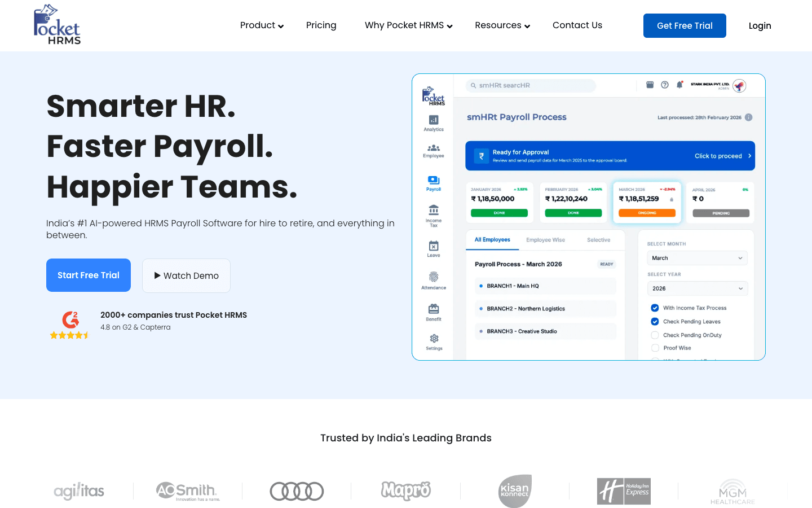Image resolution: width=812 pixels, height=508 pixels.
Task: Select the January 2026 payroll card
Action: 499,202
